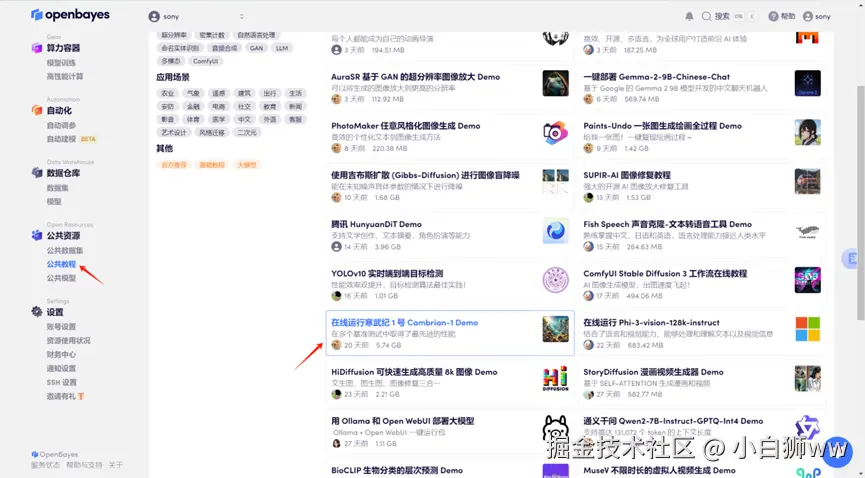Open 自动调参 in sidebar
The image size is (865, 478).
click(x=61, y=125)
